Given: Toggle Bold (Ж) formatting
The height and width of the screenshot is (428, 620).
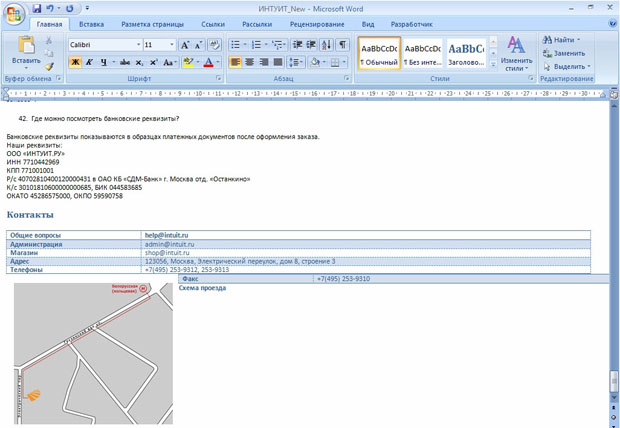Looking at the screenshot, I should (75, 62).
